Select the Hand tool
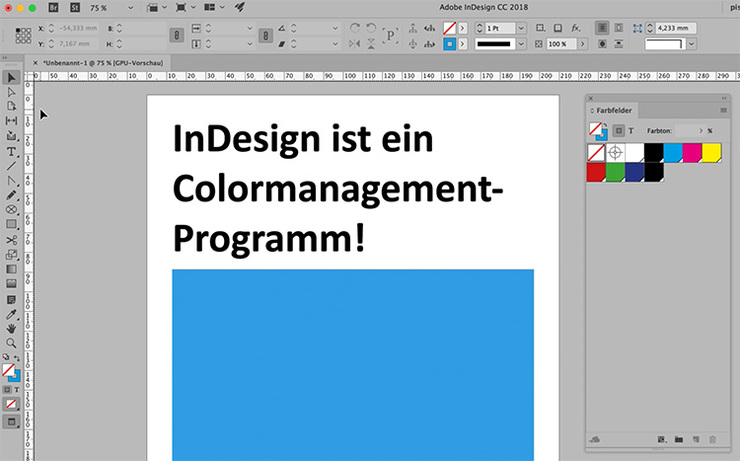Image resolution: width=740 pixels, height=461 pixels. coord(11,329)
